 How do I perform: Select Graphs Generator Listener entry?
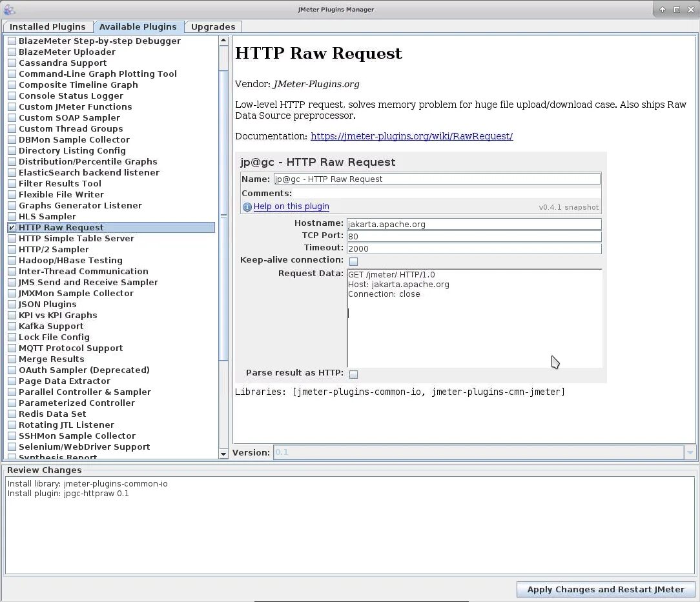pyautogui.click(x=80, y=206)
